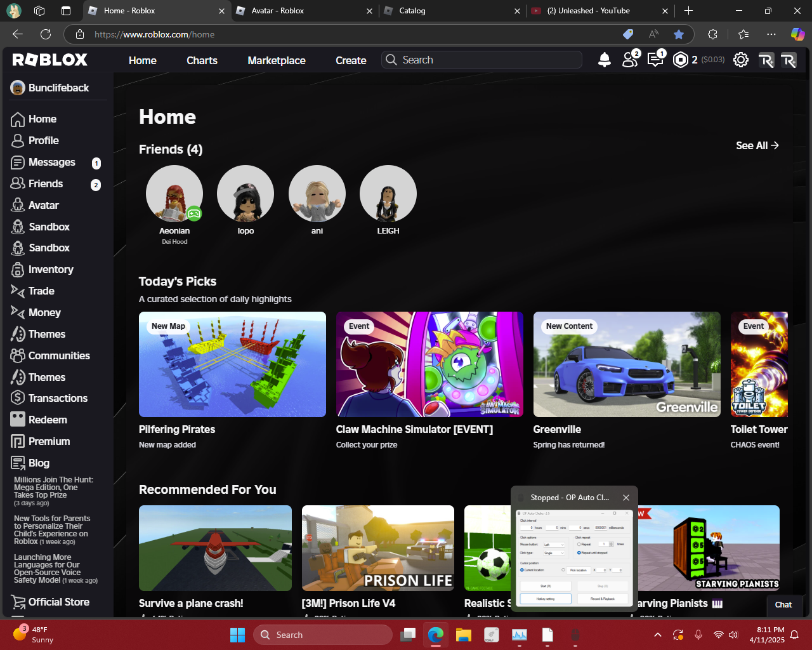Open Inventory in the left sidebar

point(42,269)
